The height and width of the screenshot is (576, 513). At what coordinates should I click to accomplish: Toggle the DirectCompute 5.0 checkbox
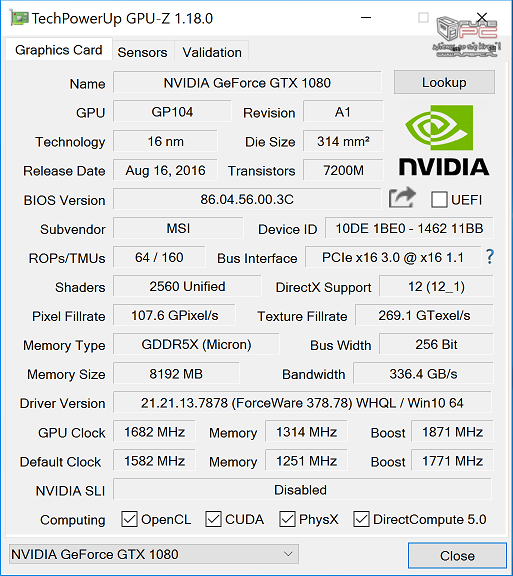pyautogui.click(x=362, y=519)
